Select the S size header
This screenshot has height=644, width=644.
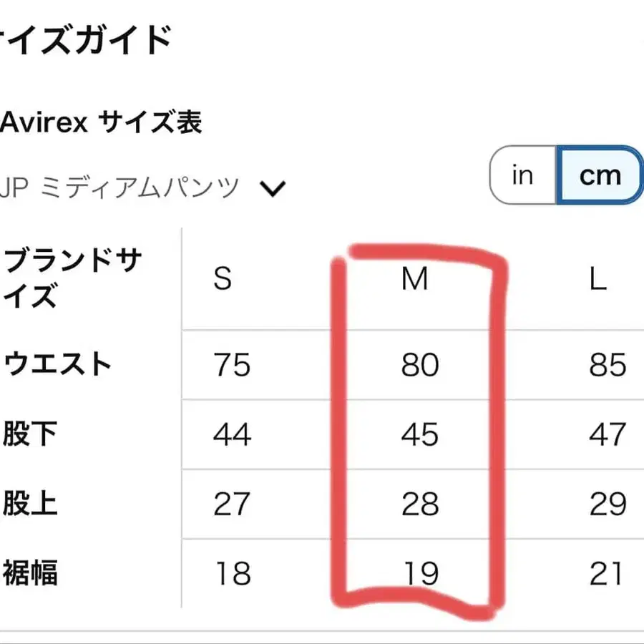tap(222, 280)
